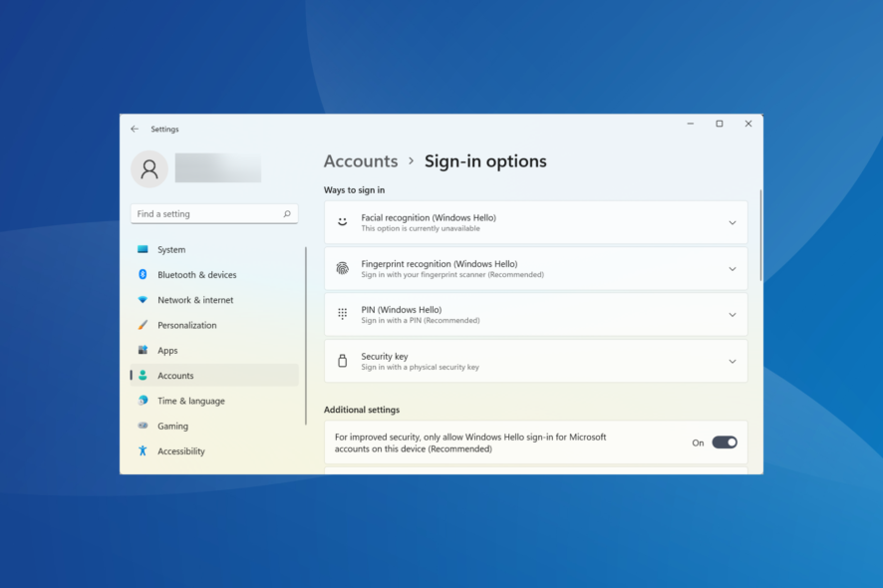Click the facial recognition smiley icon

tap(343, 222)
